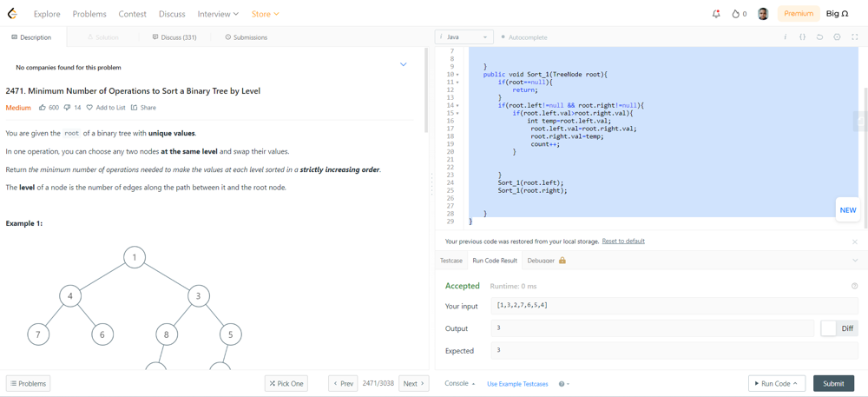Click the editor info 'i' icon
This screenshot has width=868, height=397.
(x=786, y=37)
